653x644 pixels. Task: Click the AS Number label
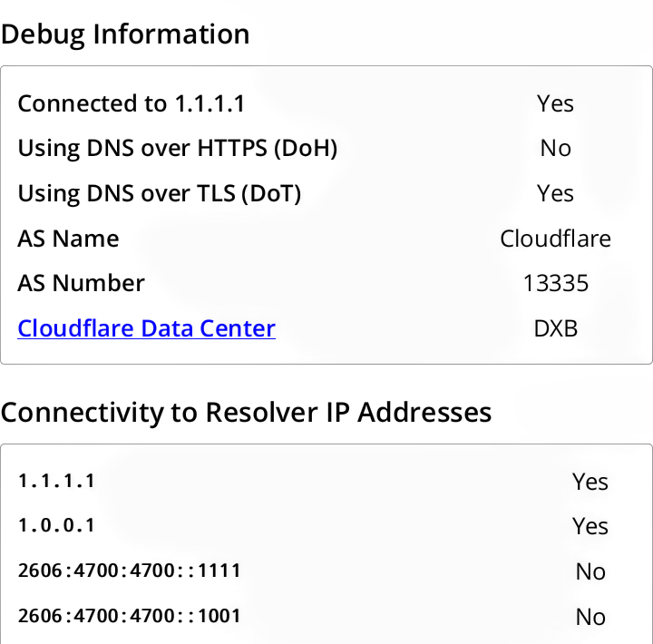pyautogui.click(x=81, y=283)
